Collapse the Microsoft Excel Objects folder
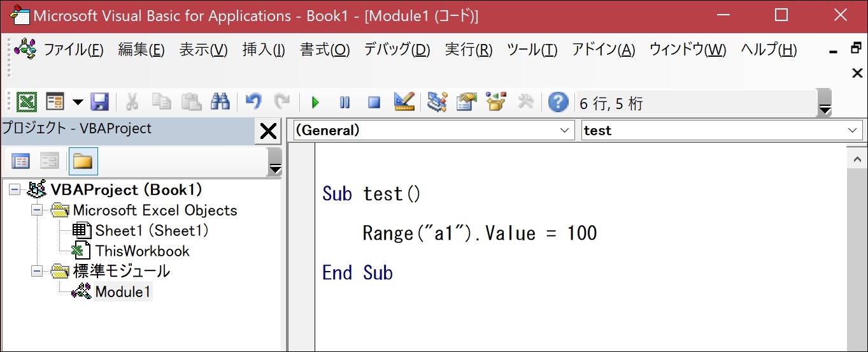868x352 pixels. coord(37,210)
